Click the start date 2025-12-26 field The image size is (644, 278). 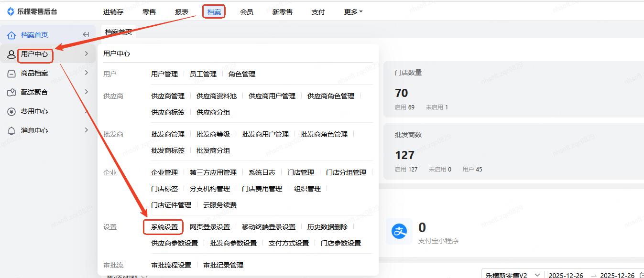pos(566,275)
